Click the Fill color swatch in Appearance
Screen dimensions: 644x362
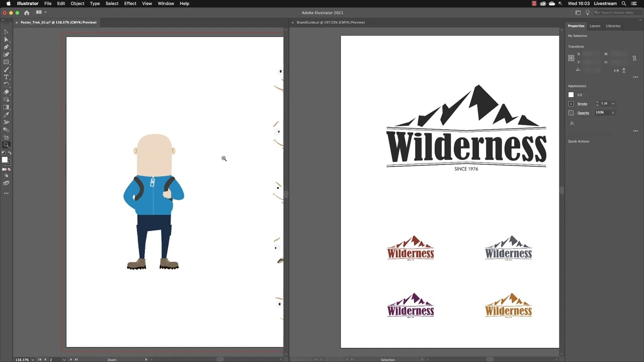click(571, 95)
